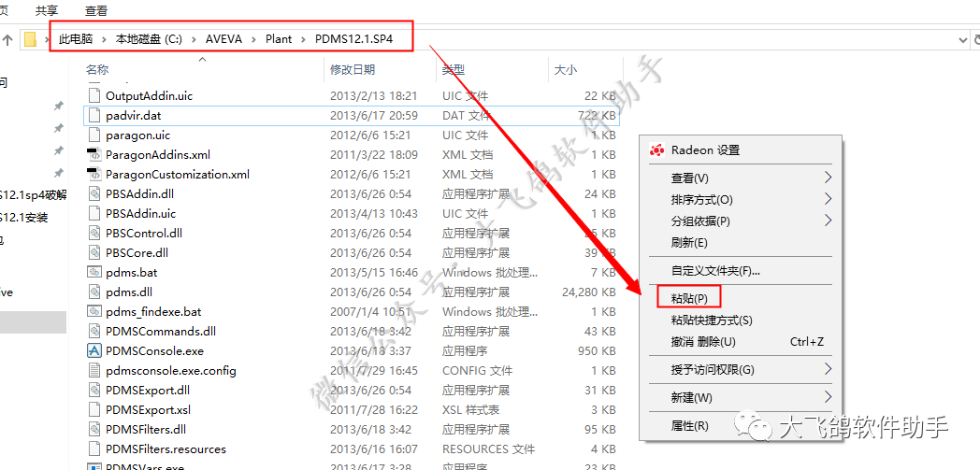
Task: Go up one folder with the up arrow
Action: pyautogui.click(x=7, y=40)
